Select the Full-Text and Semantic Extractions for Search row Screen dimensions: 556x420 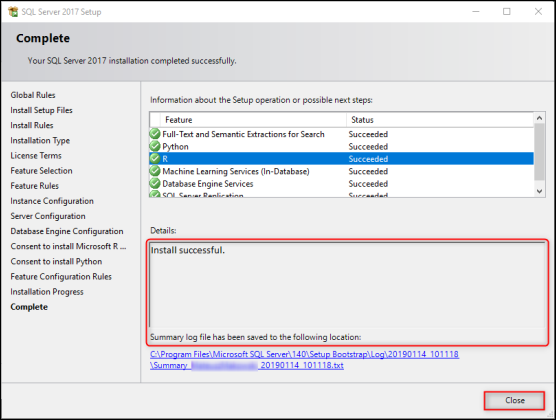[x=341, y=134]
